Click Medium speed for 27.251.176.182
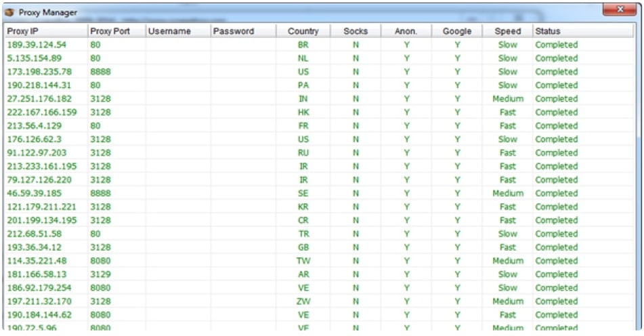Image resolution: width=644 pixels, height=336 pixels. point(508,99)
